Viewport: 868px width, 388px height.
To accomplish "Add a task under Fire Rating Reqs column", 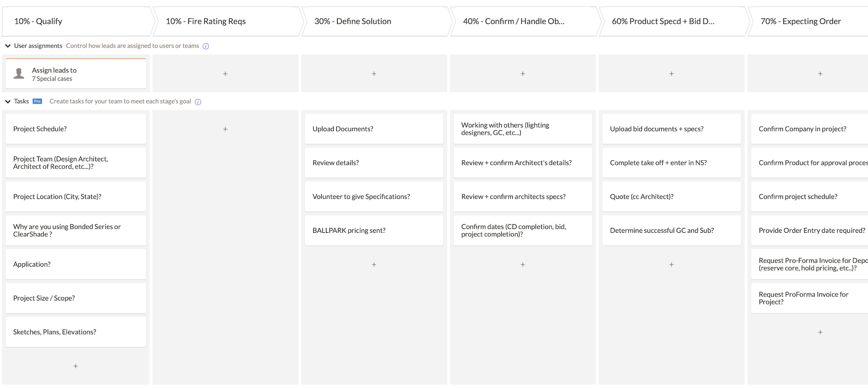I will tap(225, 129).
